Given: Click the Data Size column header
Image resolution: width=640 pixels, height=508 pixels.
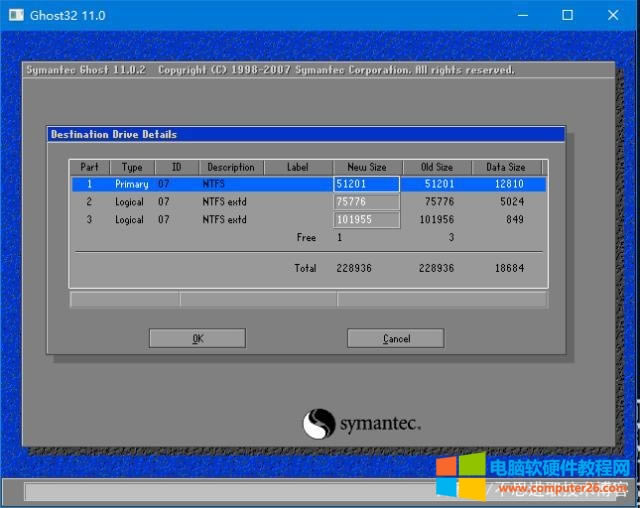Looking at the screenshot, I should pos(506,167).
